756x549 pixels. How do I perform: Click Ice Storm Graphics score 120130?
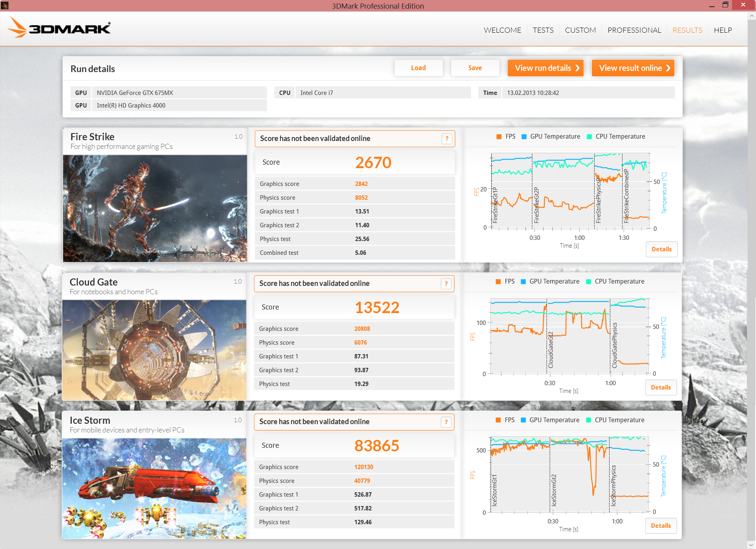363,467
